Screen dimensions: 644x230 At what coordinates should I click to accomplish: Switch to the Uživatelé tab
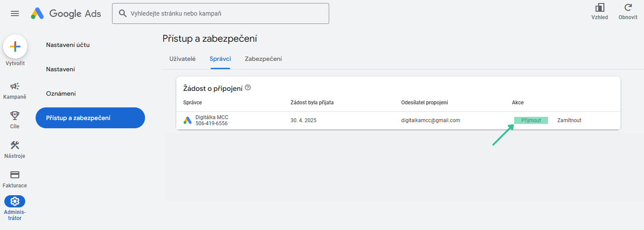coord(182,59)
